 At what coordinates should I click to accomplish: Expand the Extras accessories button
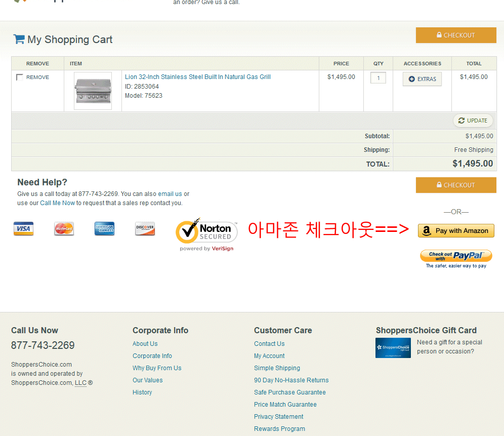point(422,79)
